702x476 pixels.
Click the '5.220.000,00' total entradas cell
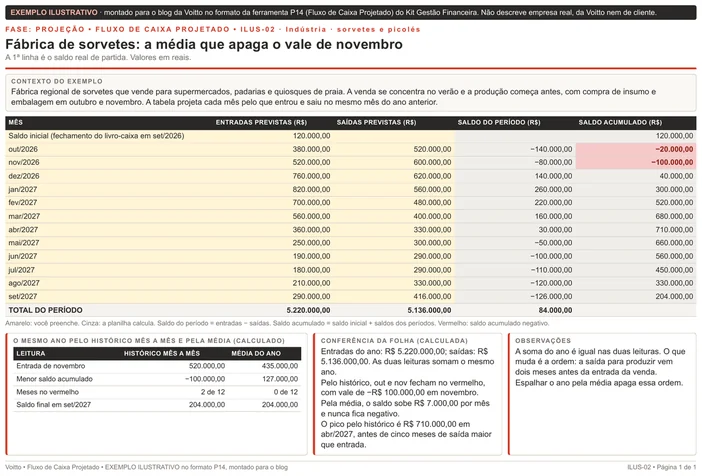coord(308,310)
